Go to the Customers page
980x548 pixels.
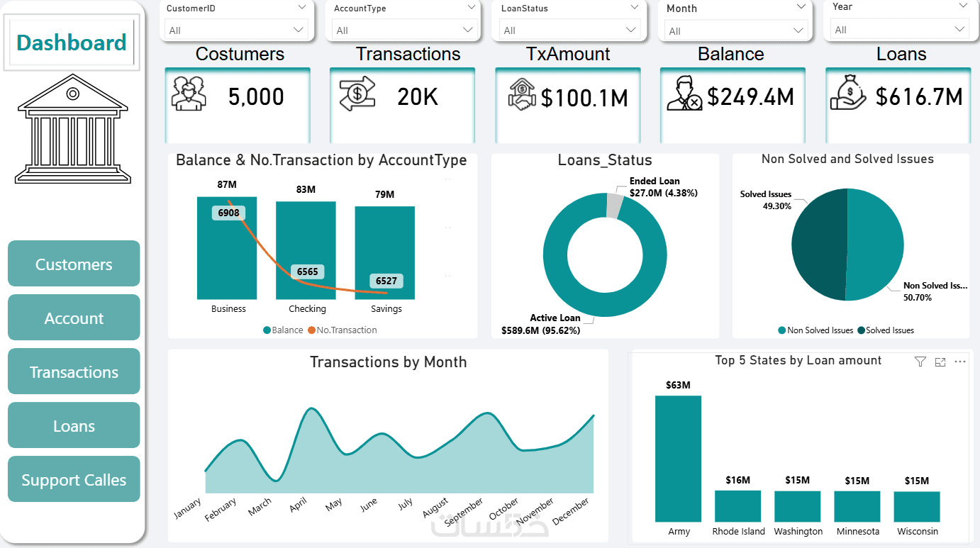pyautogui.click(x=74, y=264)
